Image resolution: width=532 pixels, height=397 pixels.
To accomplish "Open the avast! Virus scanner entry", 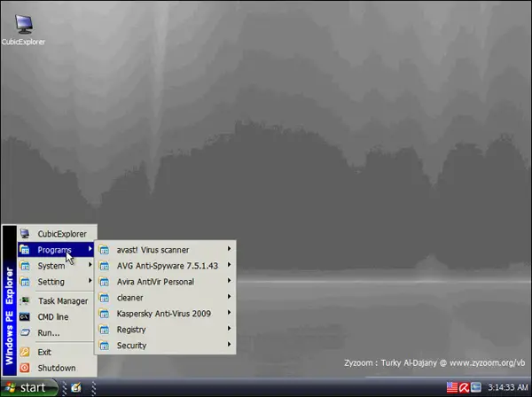I will pos(165,250).
